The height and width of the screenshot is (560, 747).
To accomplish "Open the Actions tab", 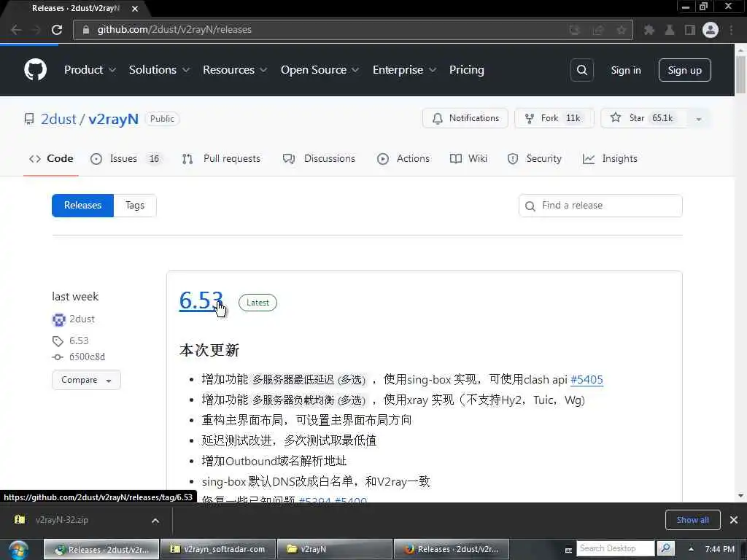I will click(x=403, y=158).
